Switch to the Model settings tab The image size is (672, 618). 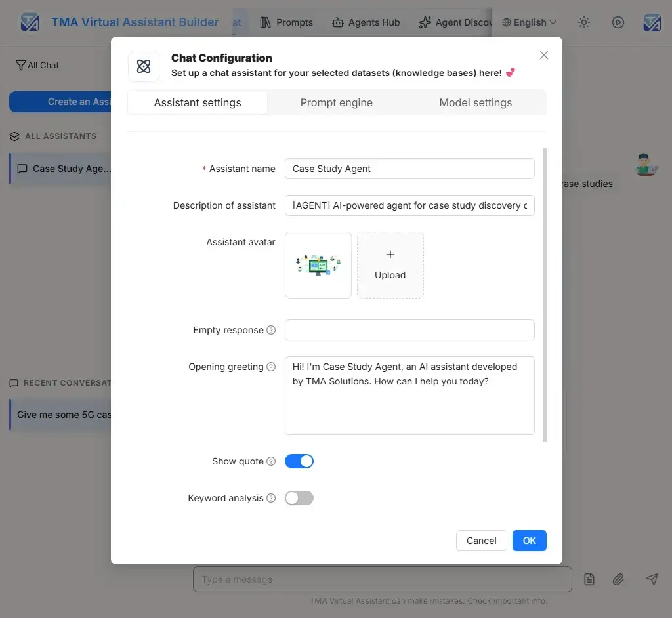[x=475, y=102]
